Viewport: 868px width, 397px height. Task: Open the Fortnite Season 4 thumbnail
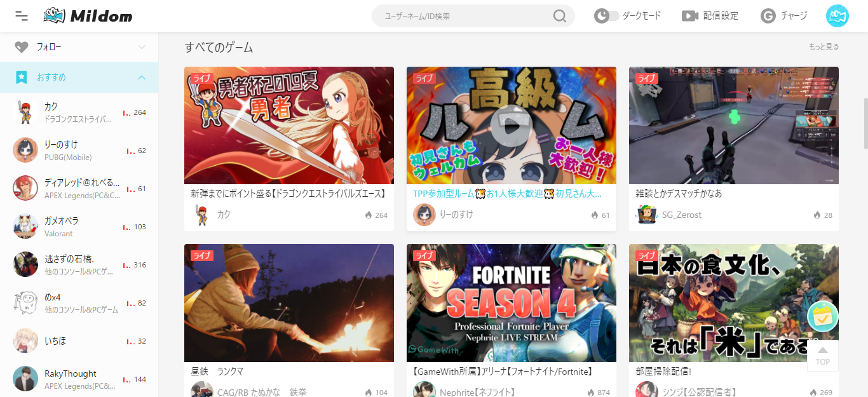[x=512, y=303]
